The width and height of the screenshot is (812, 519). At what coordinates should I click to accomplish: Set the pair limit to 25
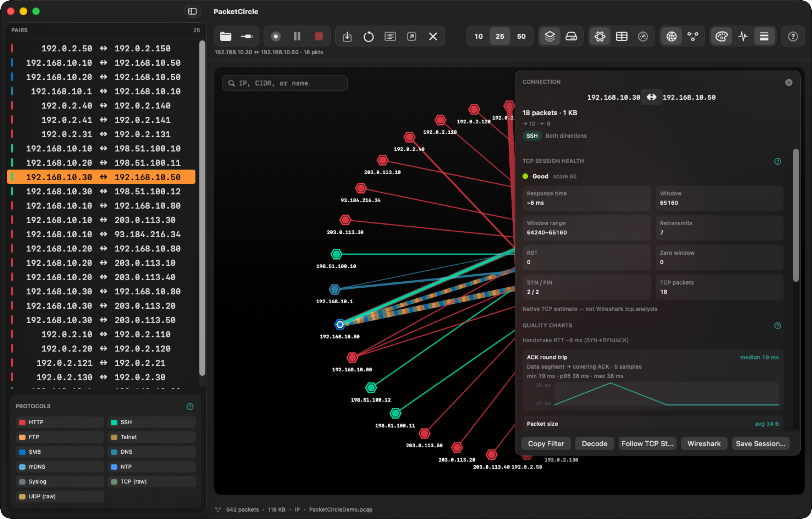500,36
